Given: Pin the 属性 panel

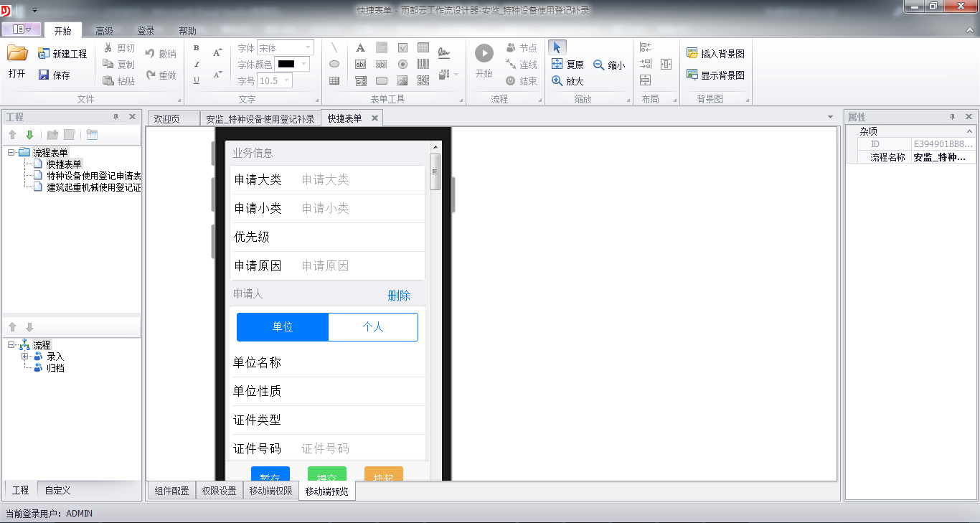Looking at the screenshot, I should point(953,117).
